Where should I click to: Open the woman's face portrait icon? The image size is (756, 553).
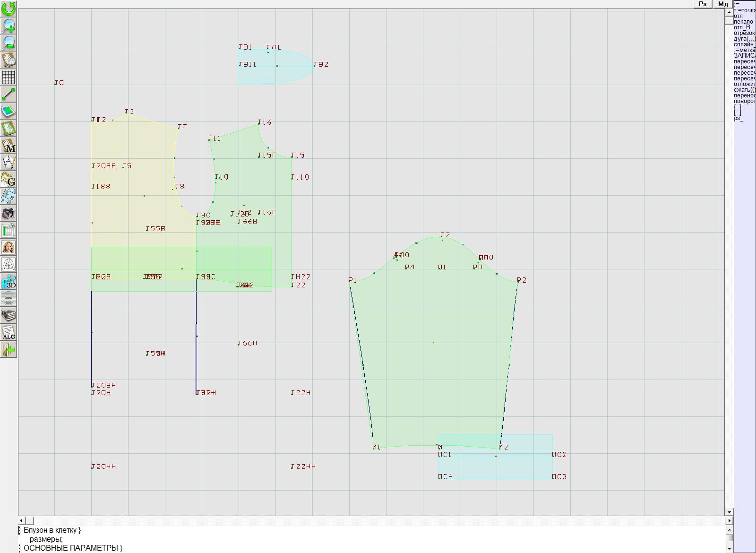point(9,247)
